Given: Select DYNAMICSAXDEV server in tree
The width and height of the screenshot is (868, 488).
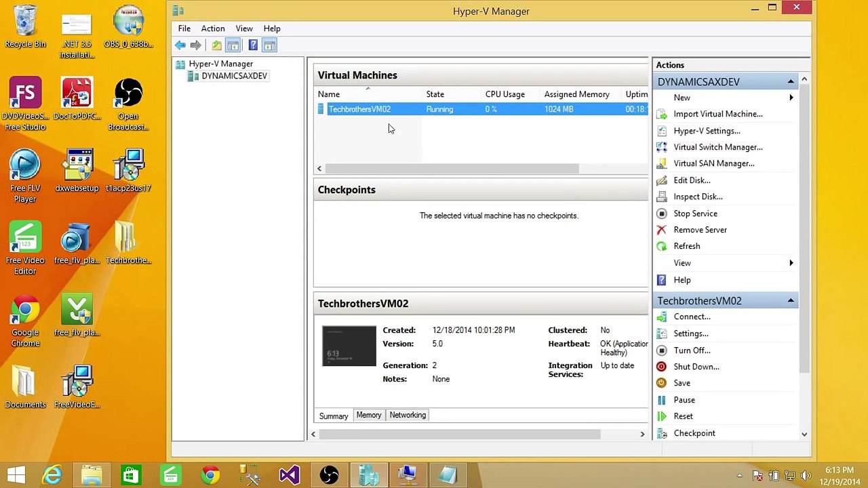Looking at the screenshot, I should (x=234, y=76).
